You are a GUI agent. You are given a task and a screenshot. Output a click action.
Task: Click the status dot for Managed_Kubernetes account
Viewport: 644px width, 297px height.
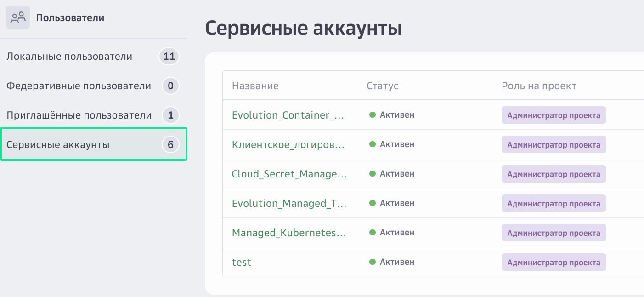pyautogui.click(x=372, y=233)
